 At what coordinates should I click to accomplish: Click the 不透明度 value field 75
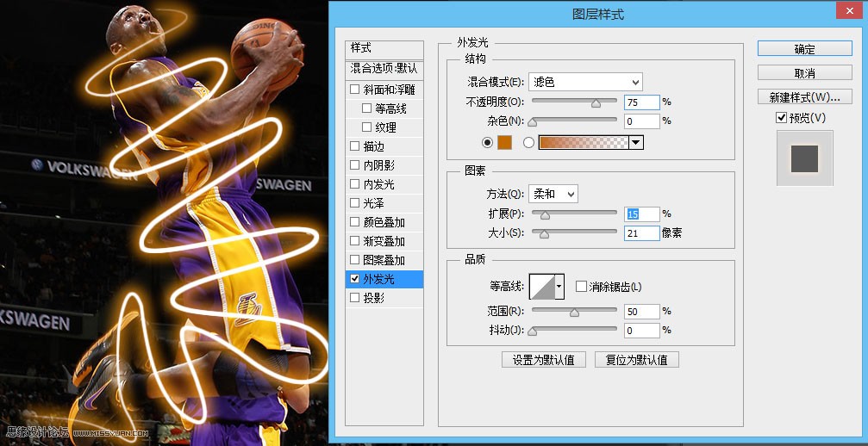pos(642,102)
